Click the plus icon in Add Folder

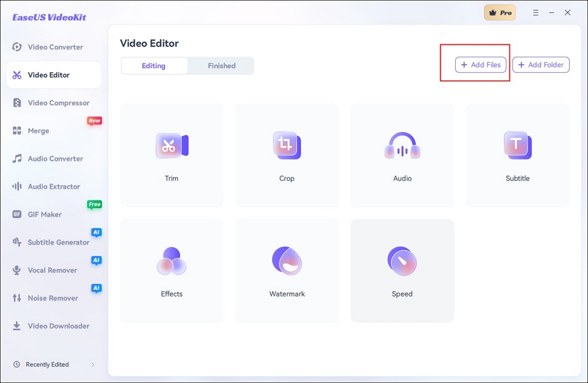point(521,65)
